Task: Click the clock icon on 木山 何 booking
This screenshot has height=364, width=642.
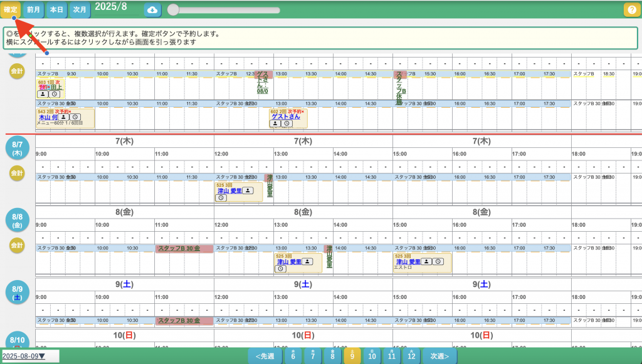Action: (x=75, y=117)
